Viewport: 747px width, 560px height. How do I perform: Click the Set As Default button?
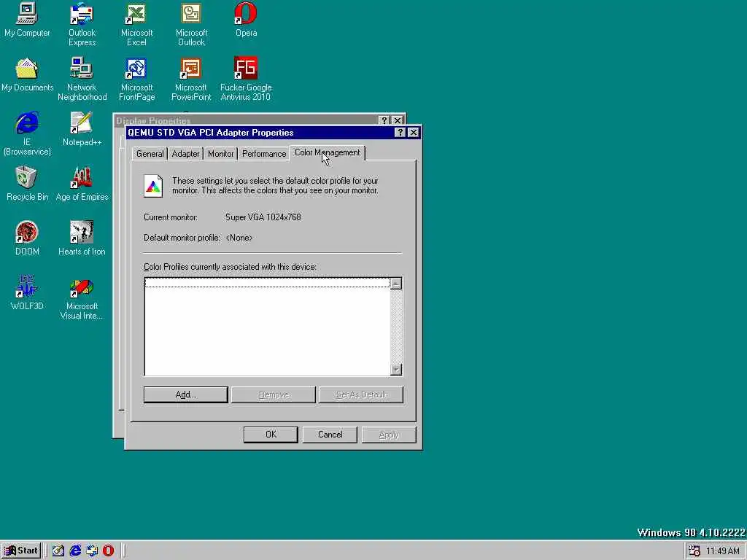361,394
